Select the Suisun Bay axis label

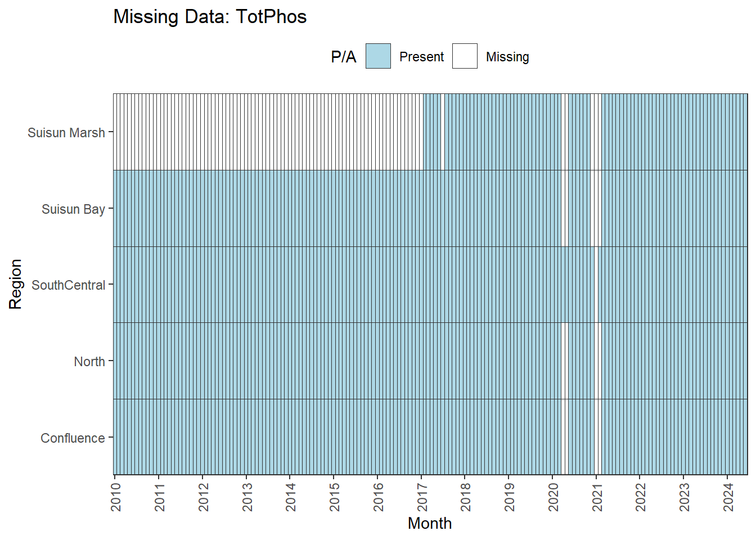pyautogui.click(x=73, y=209)
